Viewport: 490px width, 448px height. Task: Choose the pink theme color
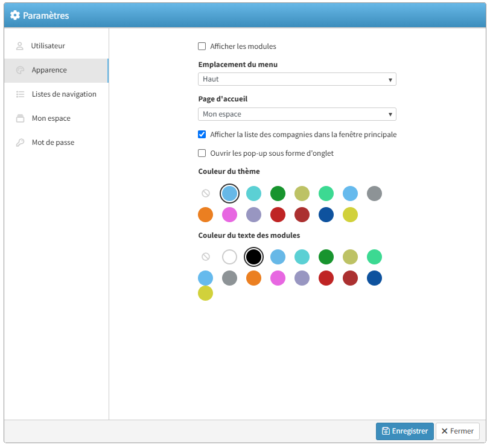pyautogui.click(x=230, y=215)
